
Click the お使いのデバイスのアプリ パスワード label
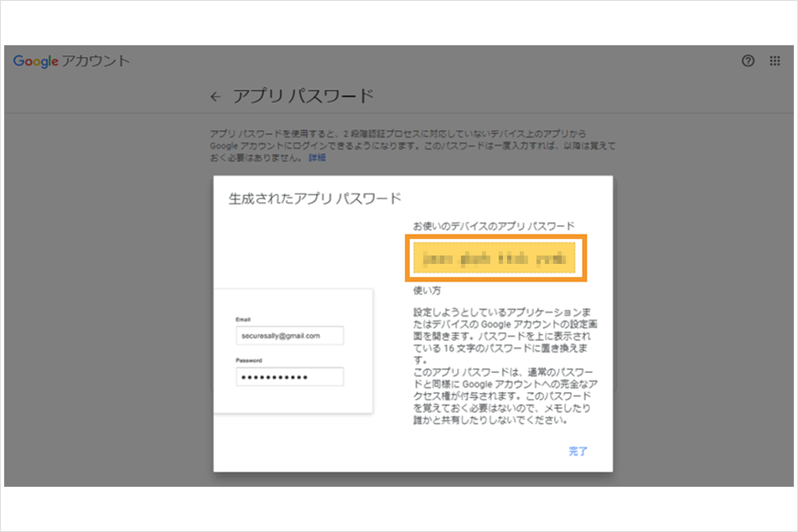(x=494, y=226)
